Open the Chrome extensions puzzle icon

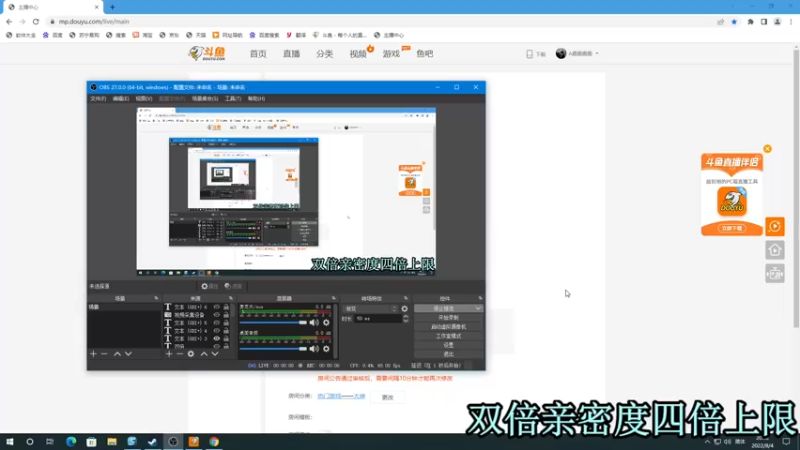[x=751, y=22]
